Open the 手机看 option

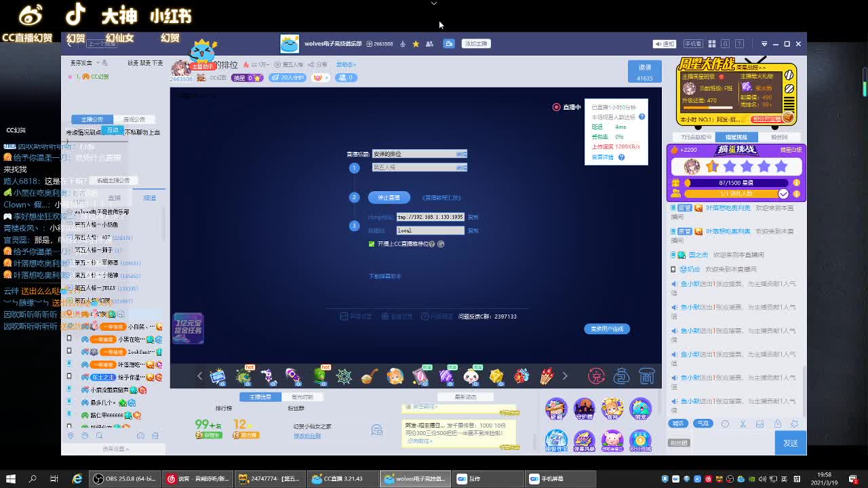click(x=692, y=44)
